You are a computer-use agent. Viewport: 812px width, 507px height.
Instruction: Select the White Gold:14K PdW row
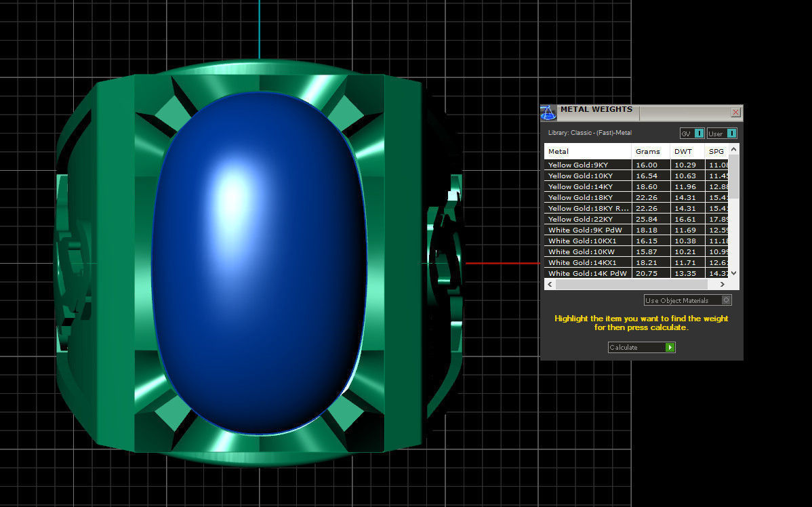pos(636,273)
